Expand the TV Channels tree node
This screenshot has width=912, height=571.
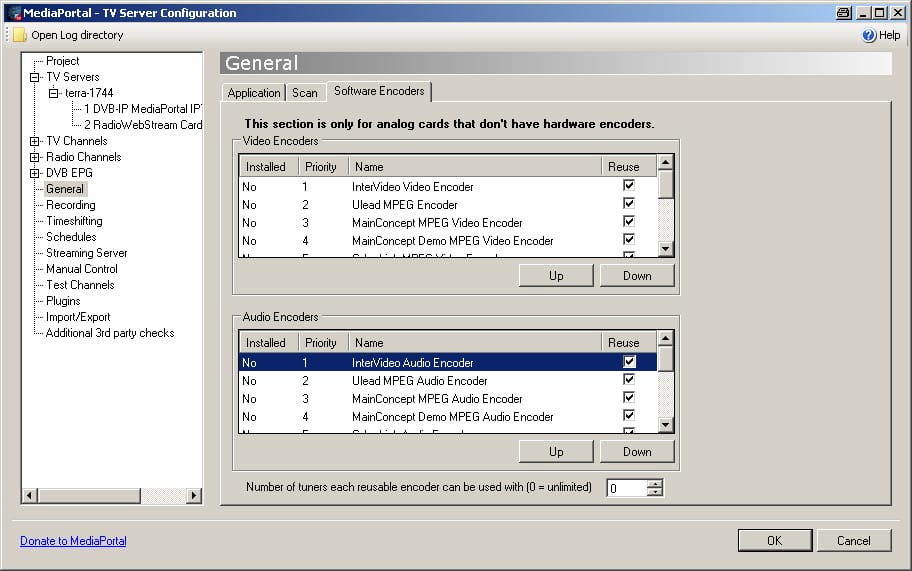pos(35,141)
